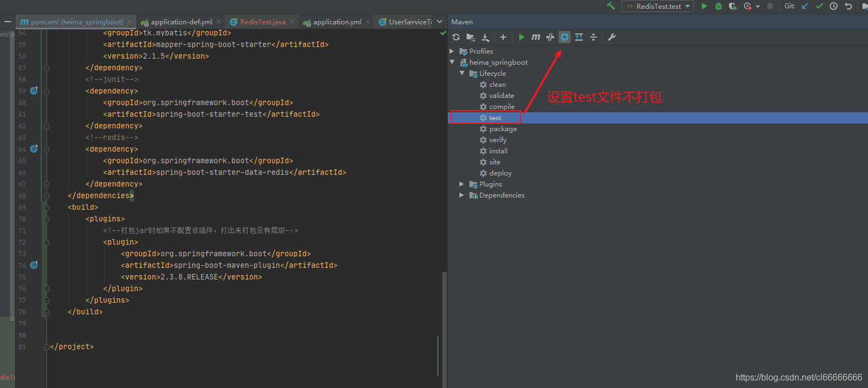Generate Sources and Update Folders icon
This screenshot has width=868, height=388.
(471, 37)
